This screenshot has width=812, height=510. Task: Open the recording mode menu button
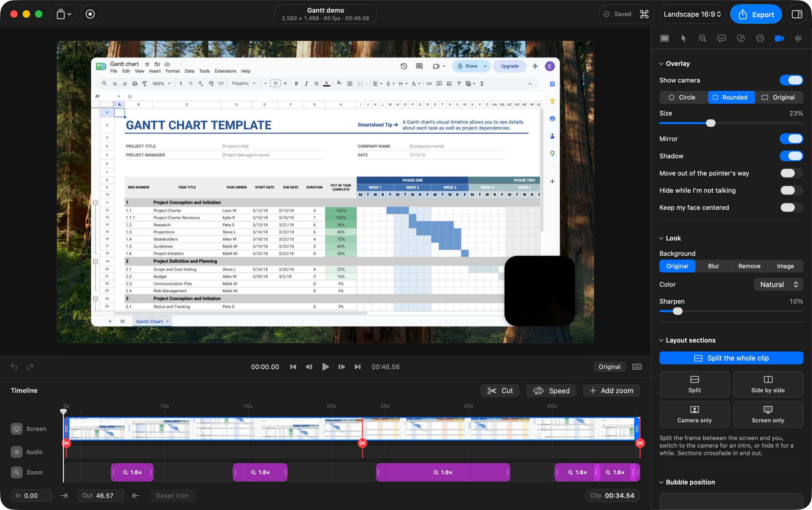tap(64, 14)
